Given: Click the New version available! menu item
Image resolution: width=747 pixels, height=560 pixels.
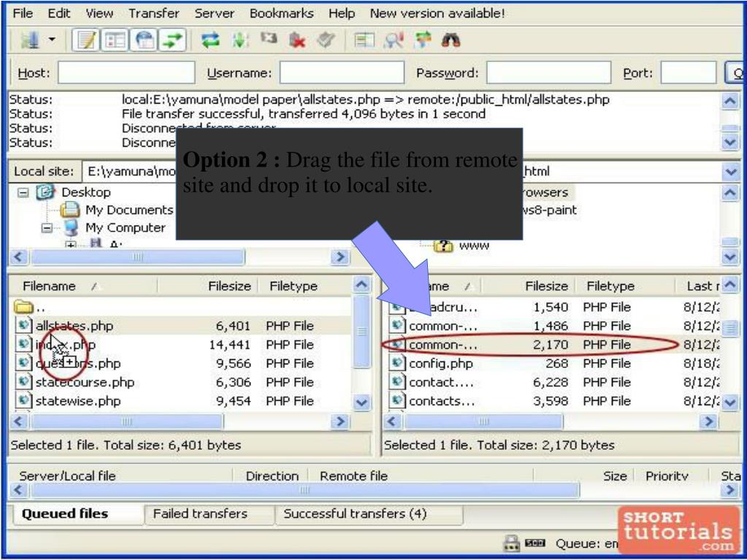Looking at the screenshot, I should click(x=437, y=13).
